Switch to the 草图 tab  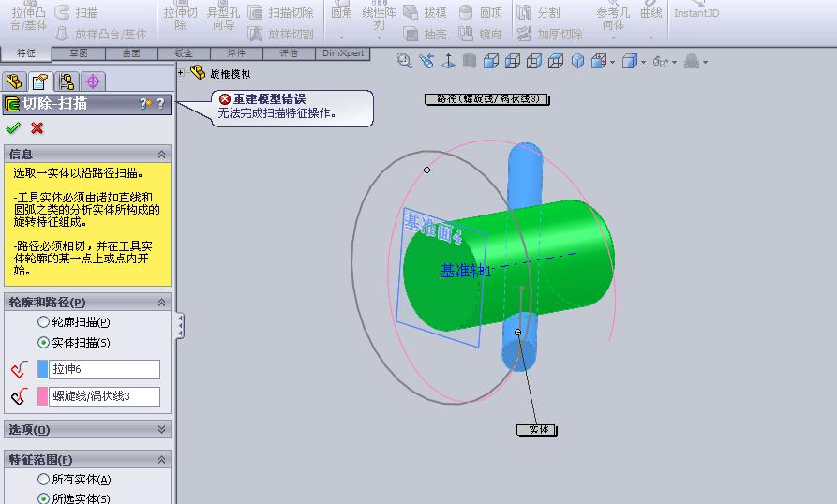[79, 52]
